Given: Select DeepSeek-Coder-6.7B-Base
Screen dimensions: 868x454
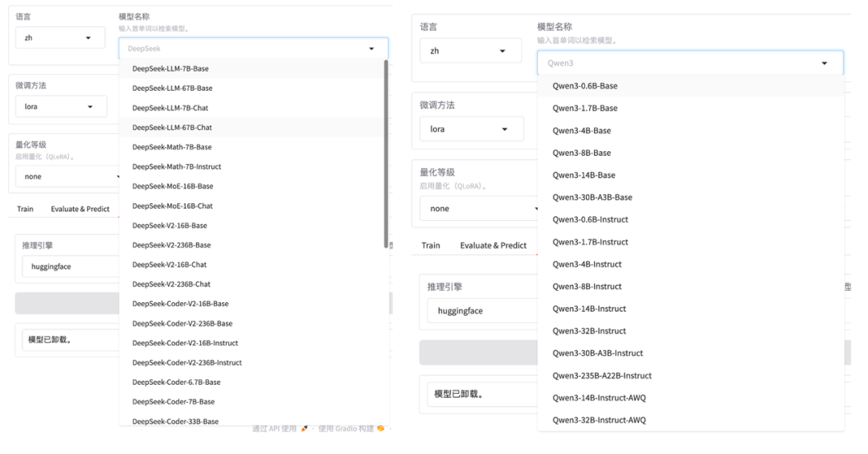Looking at the screenshot, I should (x=252, y=382).
